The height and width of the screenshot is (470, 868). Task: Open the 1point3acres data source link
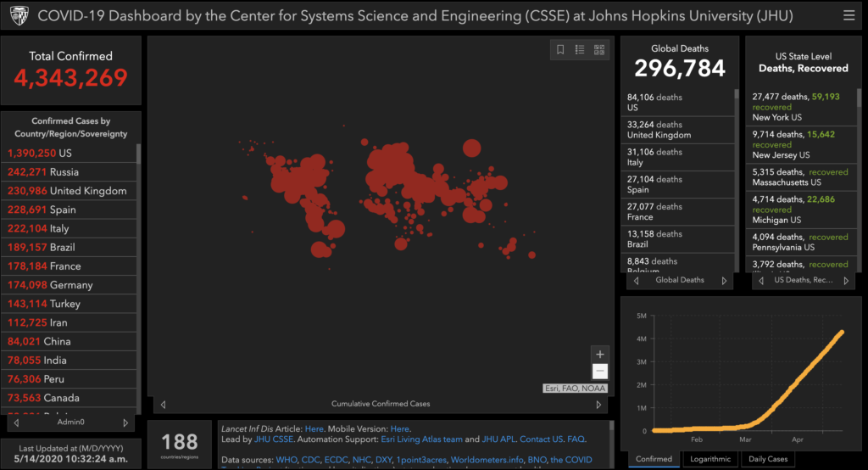pyautogui.click(x=420, y=460)
